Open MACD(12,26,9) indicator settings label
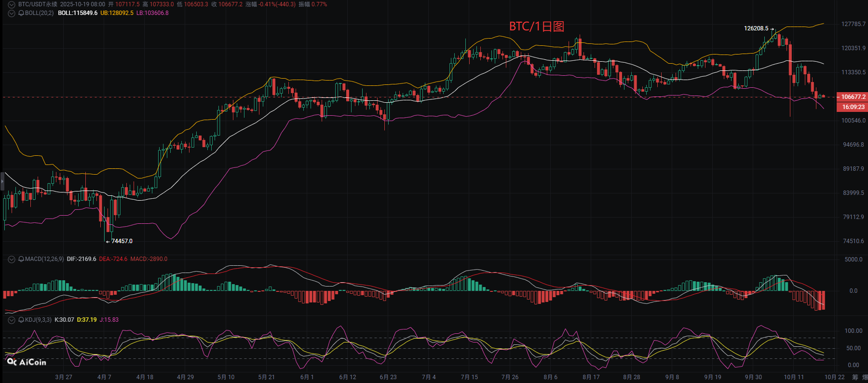The image size is (868, 383). click(44, 259)
